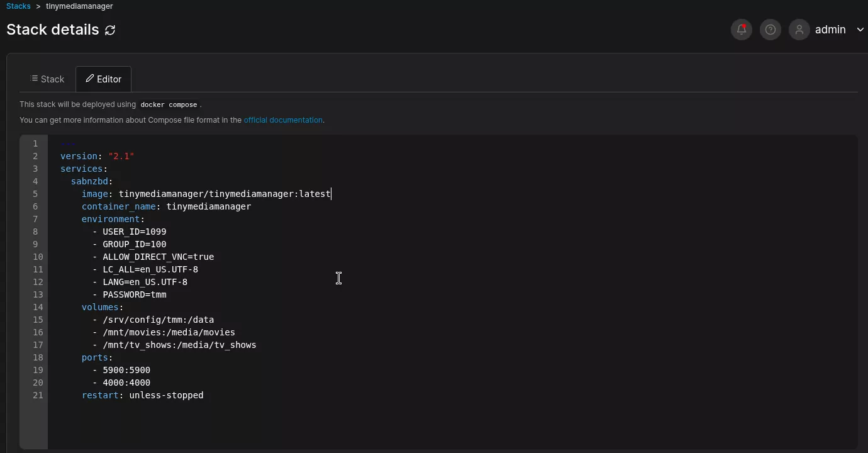
Task: Open the help question mark icon
Action: (x=771, y=30)
